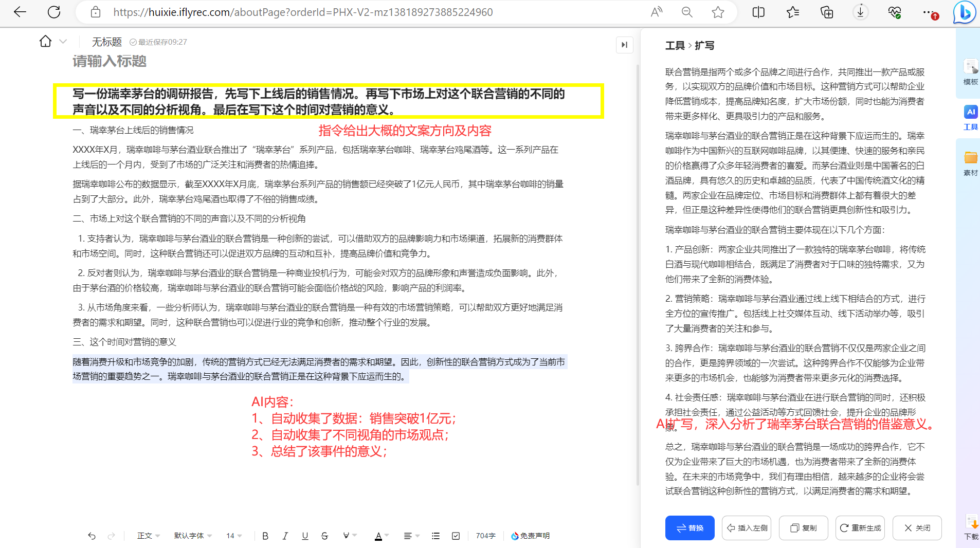Toggle italic formatting

[285, 536]
